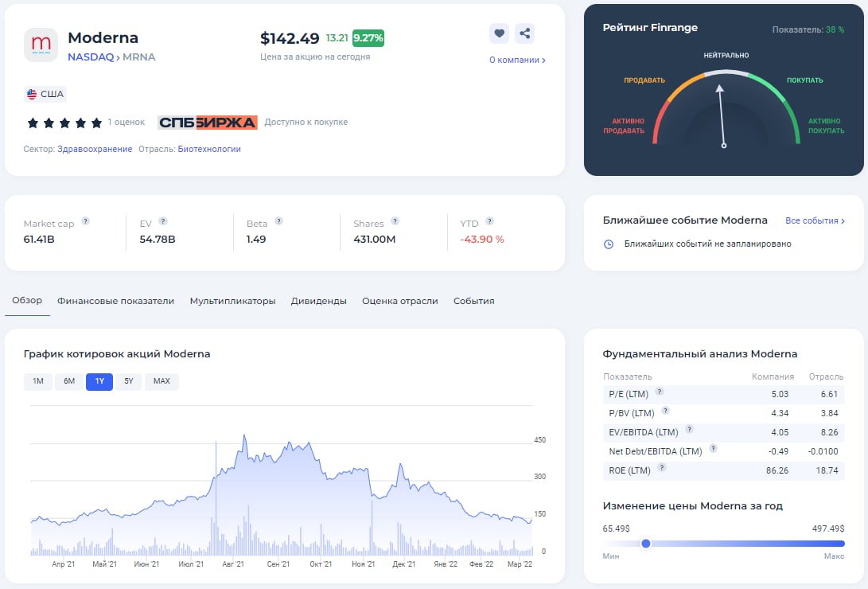Click the Moderna company name heading
Screen dimensions: 868x589
[x=103, y=37]
